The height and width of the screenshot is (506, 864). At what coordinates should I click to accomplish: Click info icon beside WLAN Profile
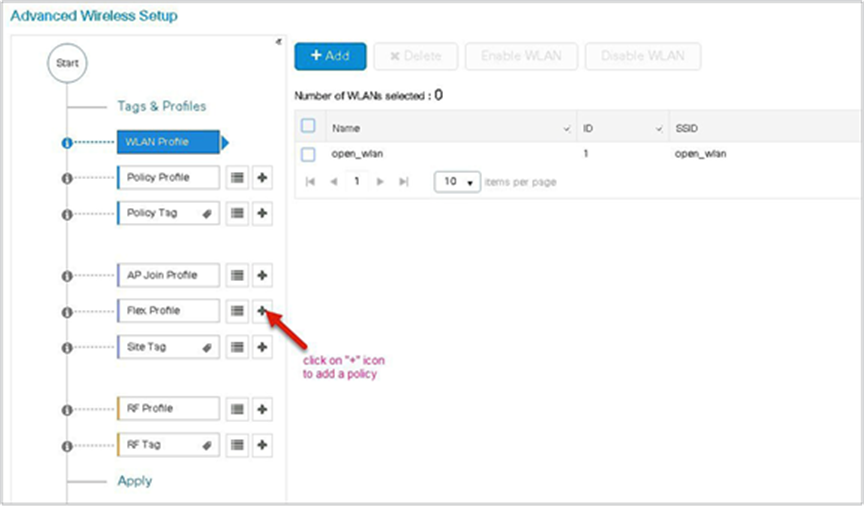(x=67, y=143)
